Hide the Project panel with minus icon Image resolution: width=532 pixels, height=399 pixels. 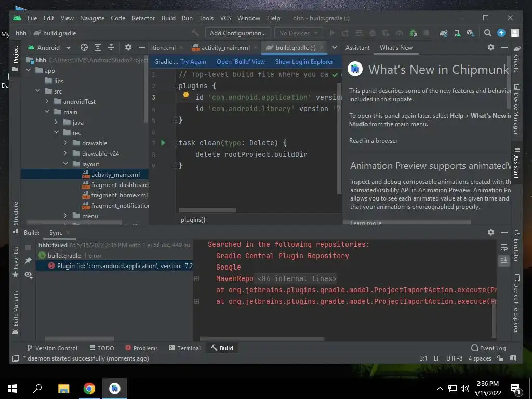(x=141, y=47)
